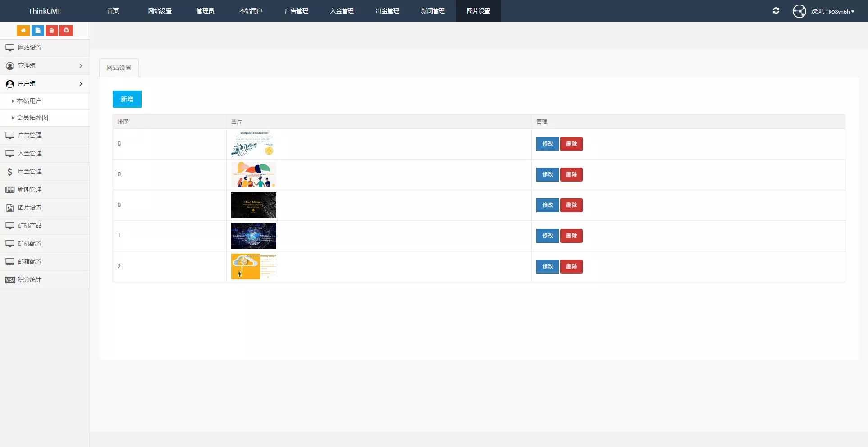Click 删除 for the last yellow image row
The image size is (868, 447).
pyautogui.click(x=571, y=266)
